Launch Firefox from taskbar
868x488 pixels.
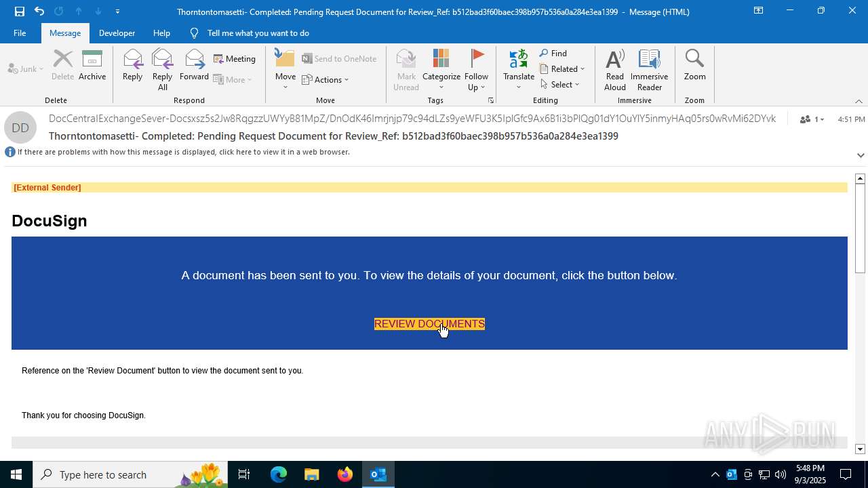pyautogui.click(x=345, y=474)
